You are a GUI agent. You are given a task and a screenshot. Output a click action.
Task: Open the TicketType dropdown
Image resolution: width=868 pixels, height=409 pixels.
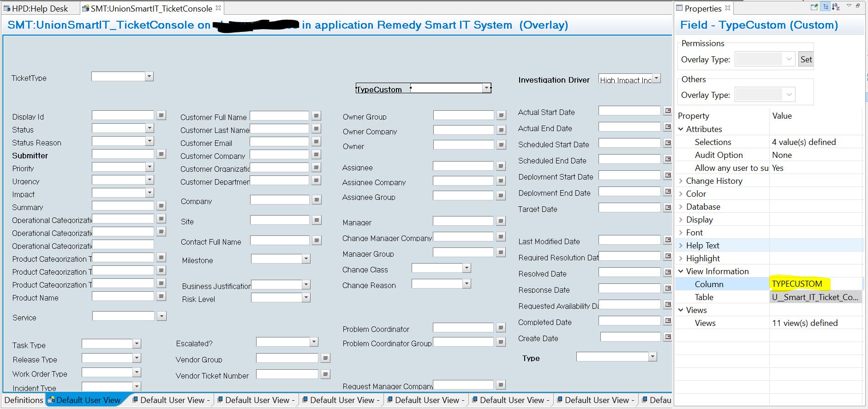coord(149,77)
